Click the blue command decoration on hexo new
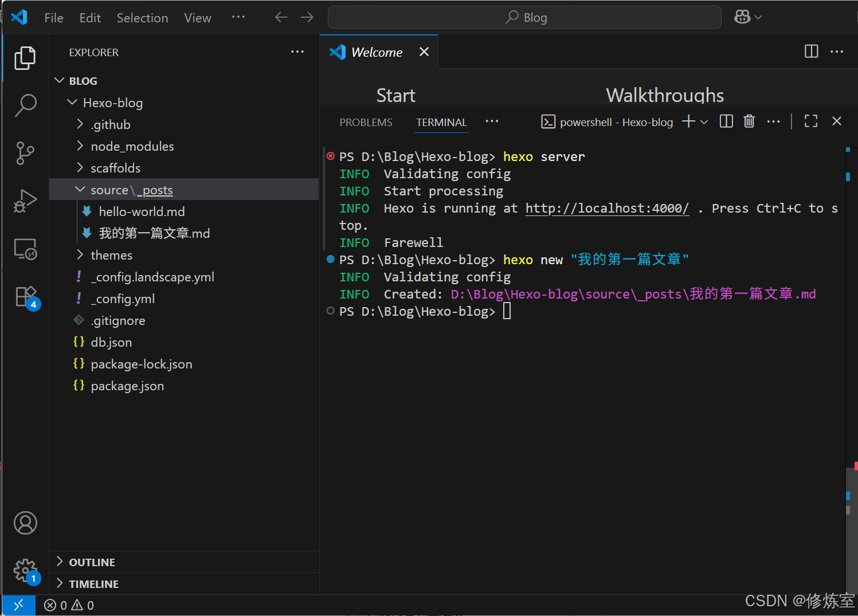 pyautogui.click(x=331, y=259)
